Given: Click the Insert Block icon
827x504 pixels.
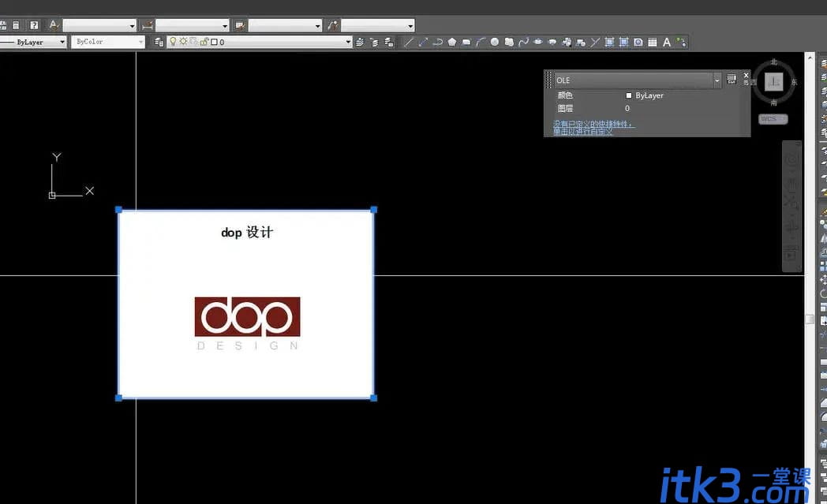Looking at the screenshot, I should [x=567, y=42].
